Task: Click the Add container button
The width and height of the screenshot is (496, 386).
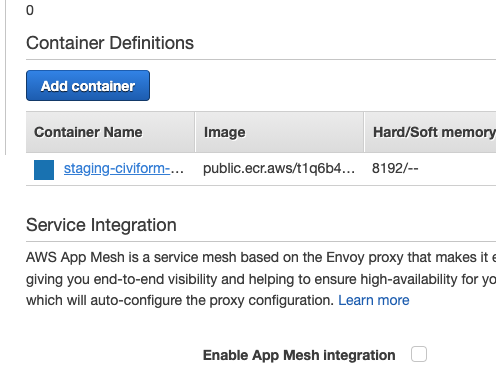Action: click(x=88, y=85)
